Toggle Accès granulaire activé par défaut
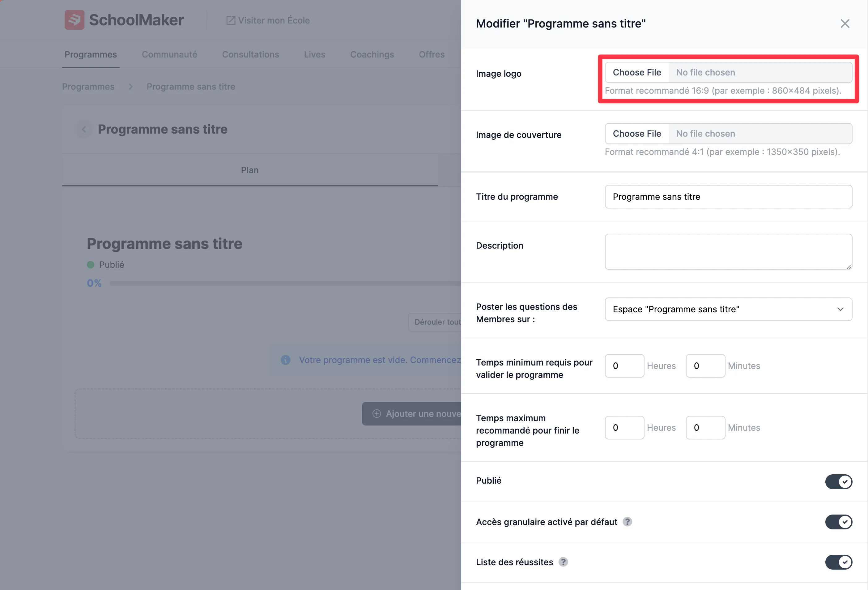 pyautogui.click(x=839, y=522)
